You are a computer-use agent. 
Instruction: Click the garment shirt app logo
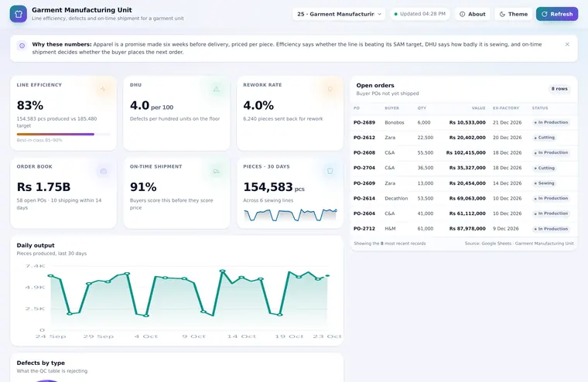[18, 14]
